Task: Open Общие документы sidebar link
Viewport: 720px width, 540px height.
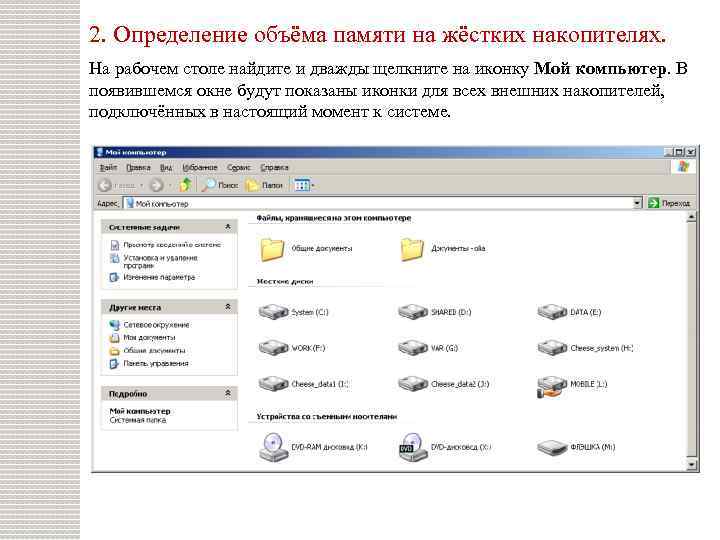Action: (154, 350)
